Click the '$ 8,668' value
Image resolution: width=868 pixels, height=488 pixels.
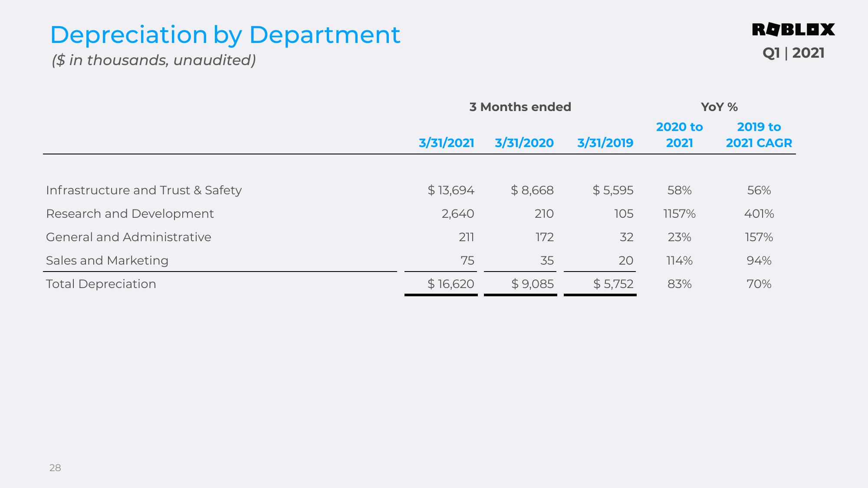pyautogui.click(x=533, y=190)
